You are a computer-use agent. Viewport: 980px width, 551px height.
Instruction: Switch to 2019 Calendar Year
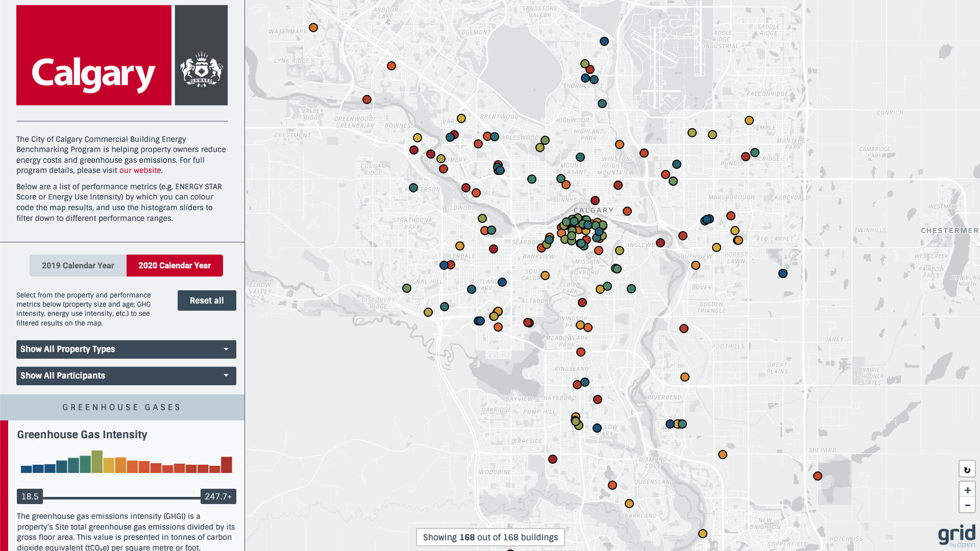coord(78,265)
